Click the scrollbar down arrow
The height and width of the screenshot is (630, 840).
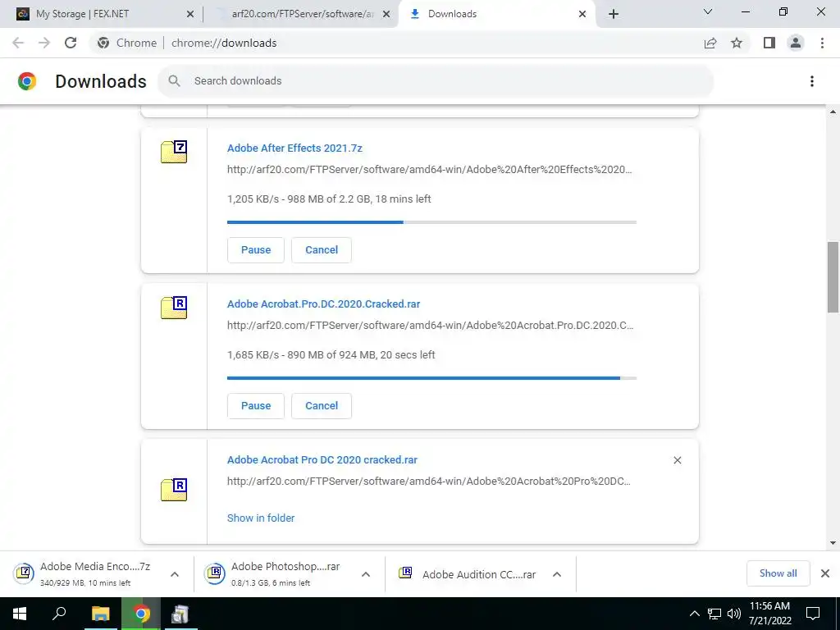click(833, 543)
